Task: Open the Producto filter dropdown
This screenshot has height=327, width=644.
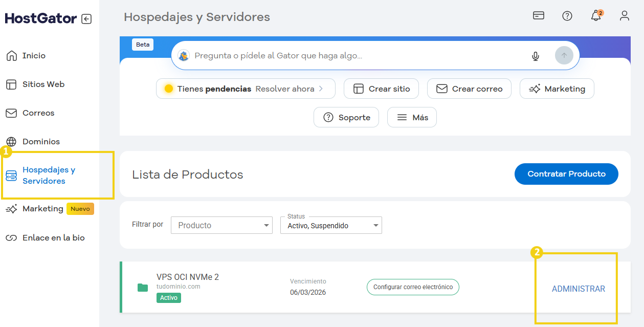Action: [221, 225]
